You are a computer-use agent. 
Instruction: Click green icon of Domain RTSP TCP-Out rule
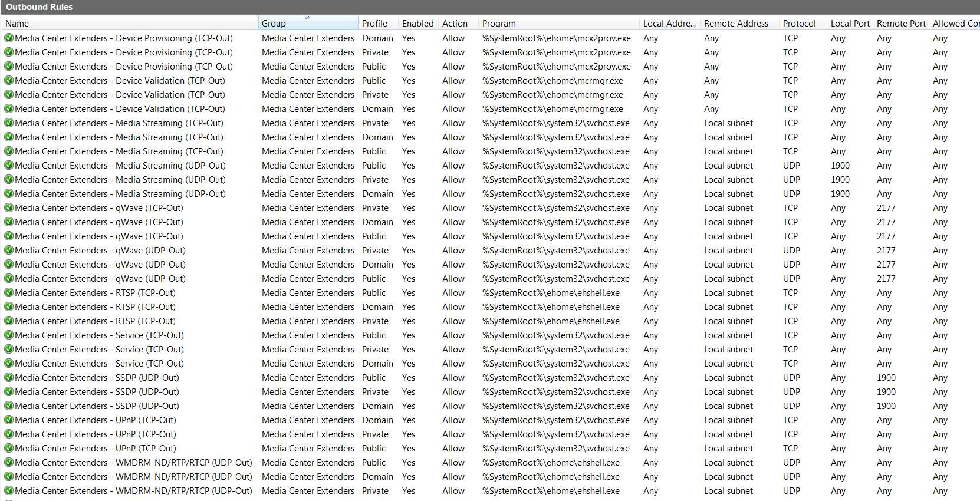[x=9, y=307]
